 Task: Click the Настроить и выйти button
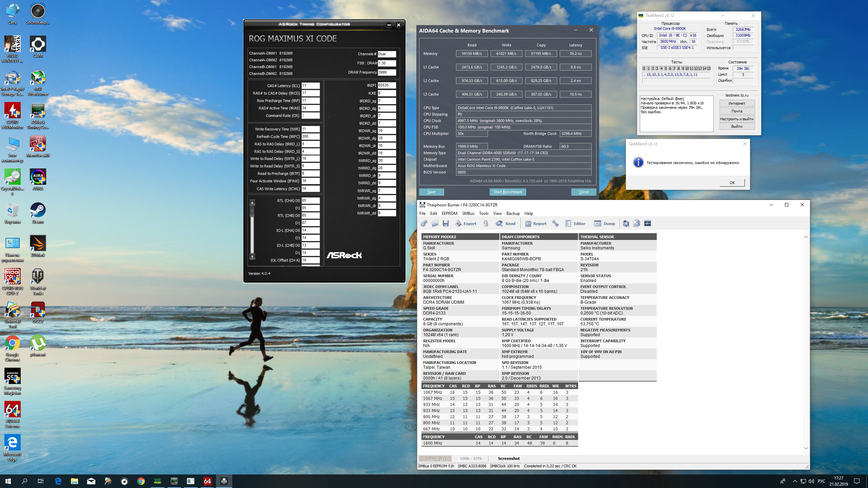point(737,119)
